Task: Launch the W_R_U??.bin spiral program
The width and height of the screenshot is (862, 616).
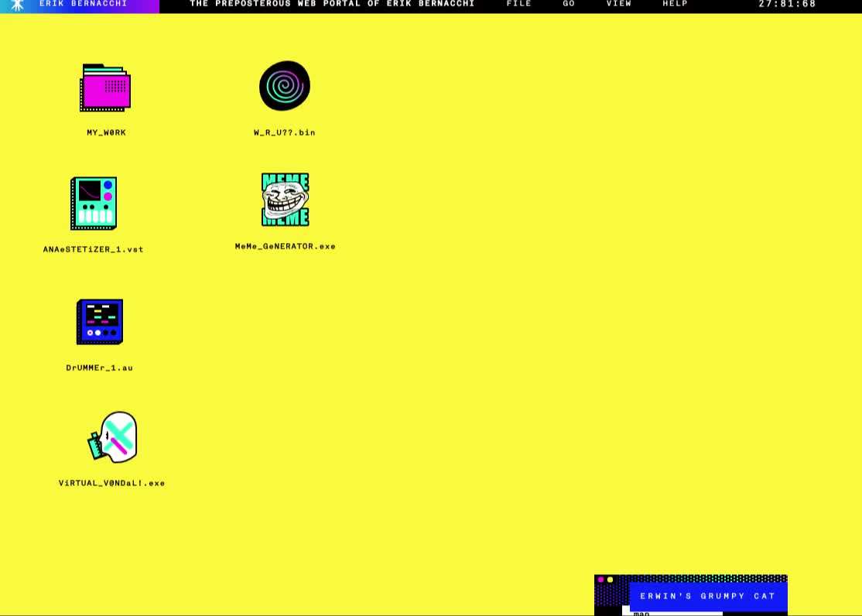Action: 285,85
